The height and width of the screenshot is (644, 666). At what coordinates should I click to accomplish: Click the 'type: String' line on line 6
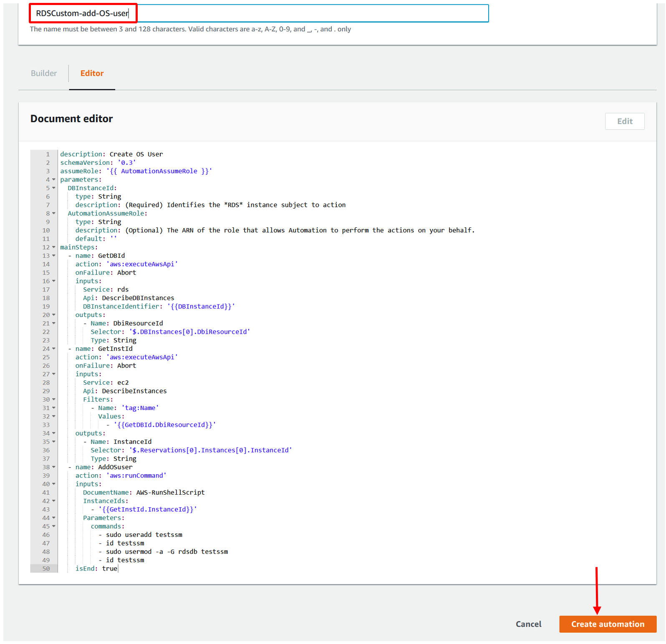pyautogui.click(x=98, y=196)
